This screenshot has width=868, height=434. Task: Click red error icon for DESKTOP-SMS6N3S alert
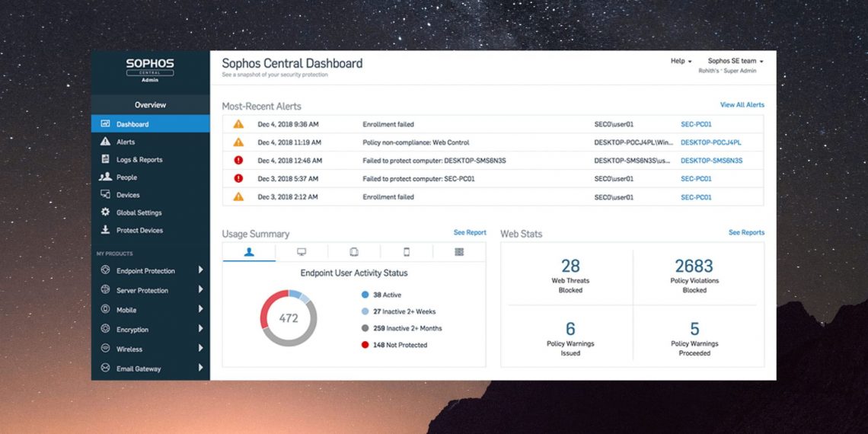point(238,160)
